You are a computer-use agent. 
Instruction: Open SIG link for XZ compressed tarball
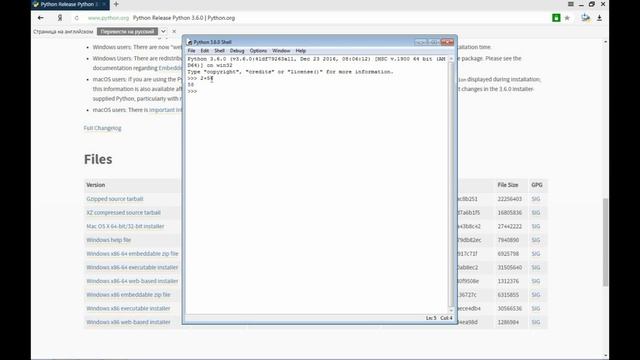(536, 213)
